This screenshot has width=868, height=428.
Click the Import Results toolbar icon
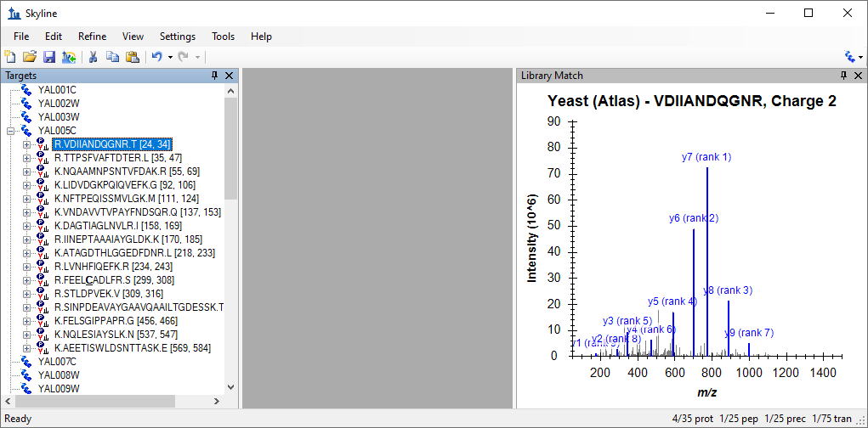(69, 56)
